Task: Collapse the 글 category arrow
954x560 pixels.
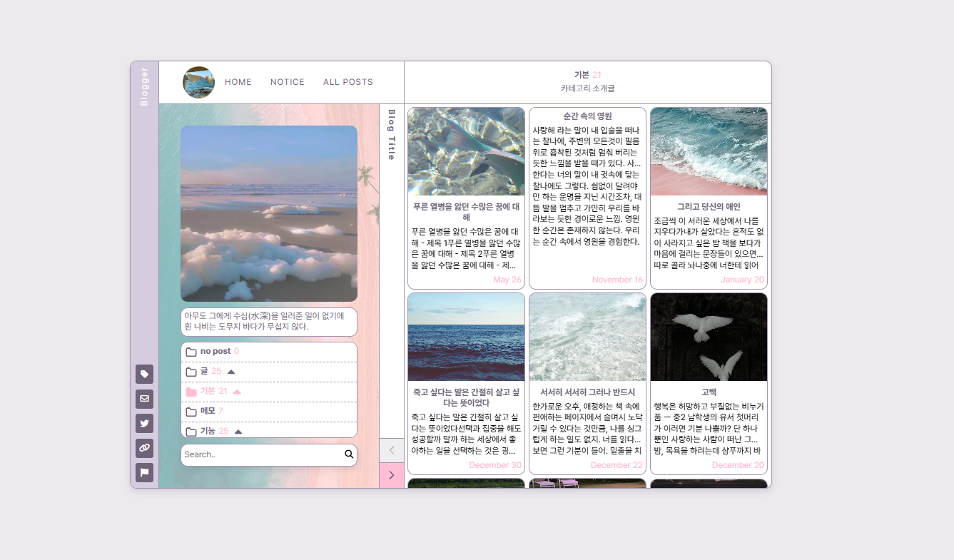Action: point(231,372)
